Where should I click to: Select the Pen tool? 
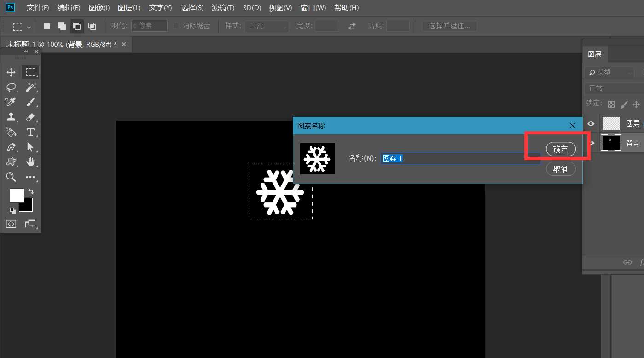(x=11, y=147)
